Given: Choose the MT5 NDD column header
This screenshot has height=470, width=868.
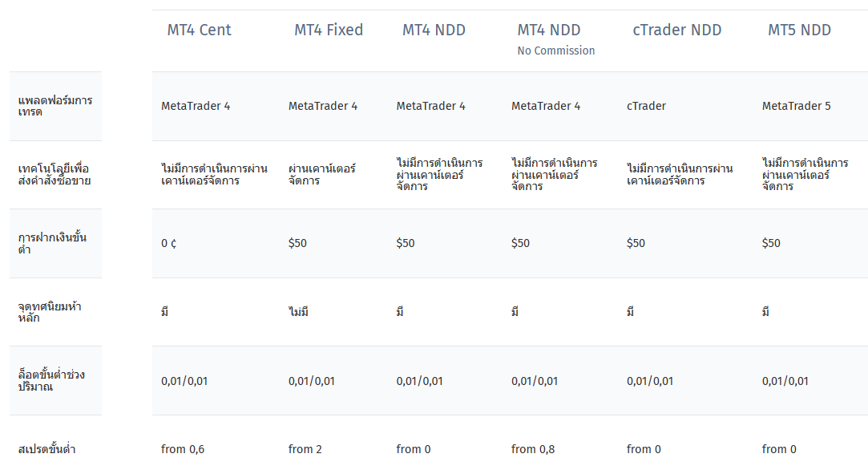Looking at the screenshot, I should [x=799, y=30].
